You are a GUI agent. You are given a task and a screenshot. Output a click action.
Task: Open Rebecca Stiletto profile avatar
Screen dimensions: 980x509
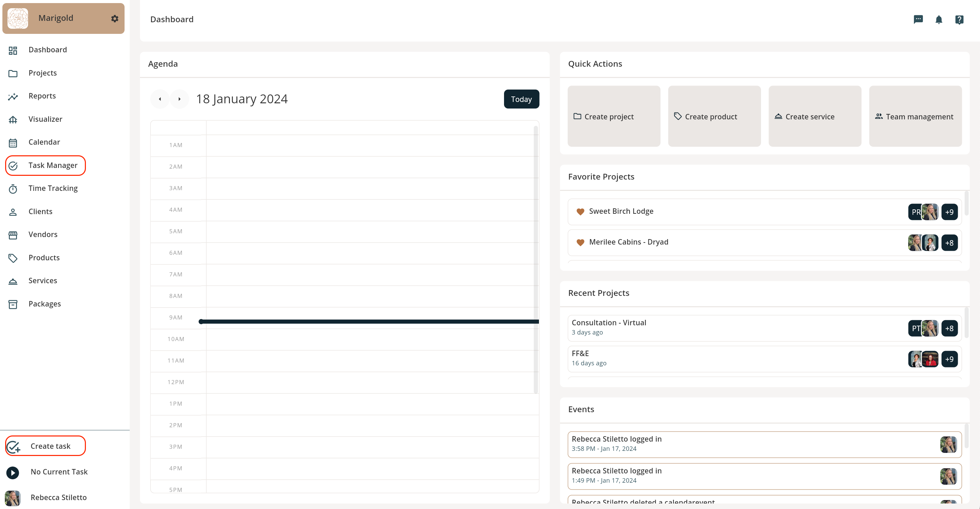(x=13, y=498)
